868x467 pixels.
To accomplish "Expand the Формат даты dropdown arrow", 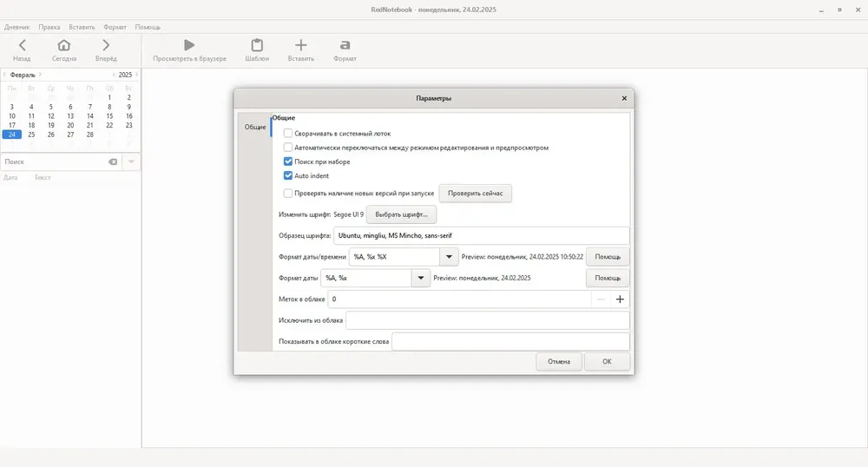I will point(421,278).
